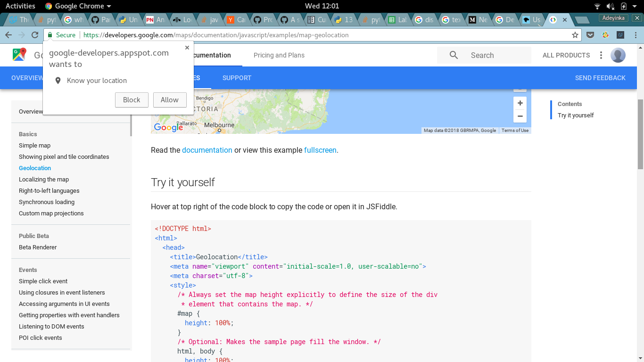644x362 pixels.
Task: Open the Activities overview
Action: tap(20, 6)
